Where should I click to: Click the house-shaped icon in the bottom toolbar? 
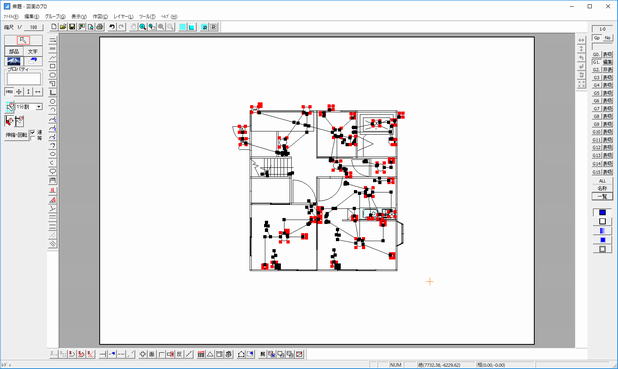(241, 354)
